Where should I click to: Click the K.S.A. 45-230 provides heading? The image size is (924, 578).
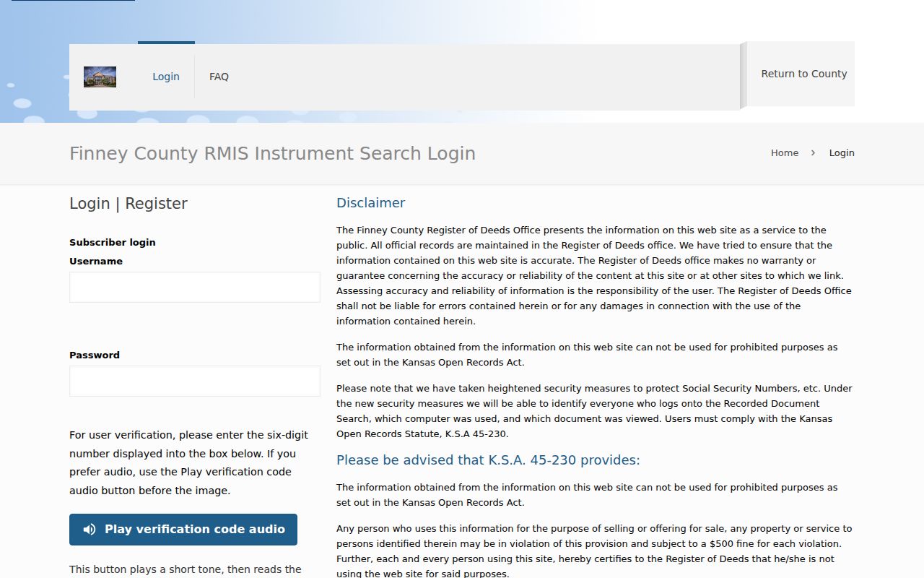(488, 460)
